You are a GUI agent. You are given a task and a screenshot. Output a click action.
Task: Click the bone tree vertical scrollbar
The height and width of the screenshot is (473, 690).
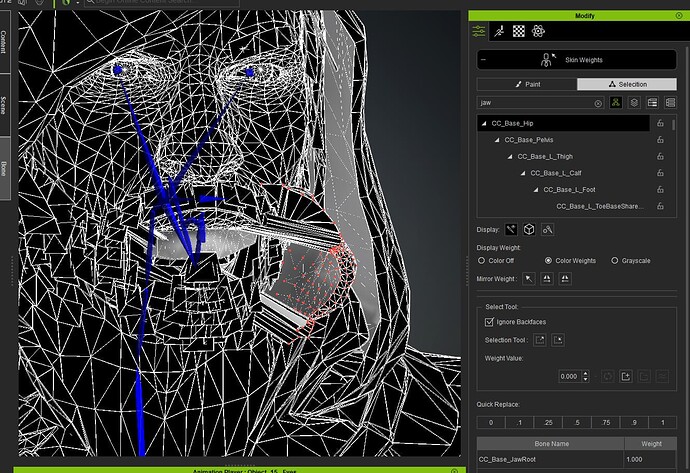(x=674, y=125)
